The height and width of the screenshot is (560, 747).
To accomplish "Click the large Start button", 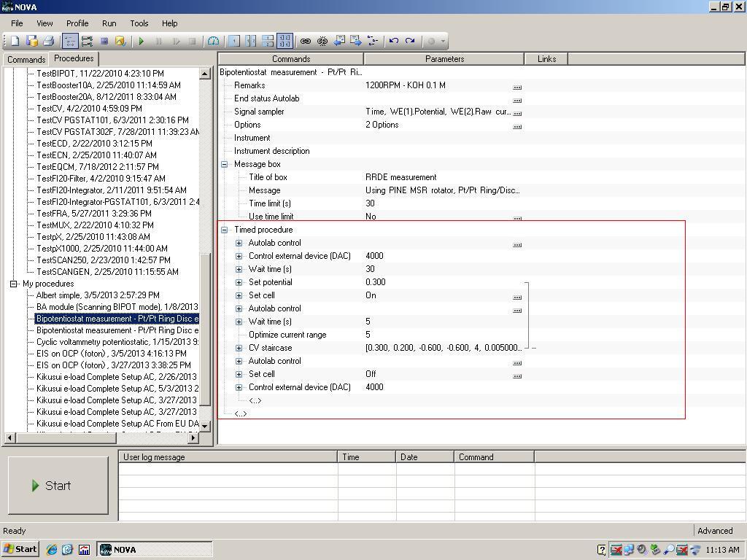I will point(58,486).
